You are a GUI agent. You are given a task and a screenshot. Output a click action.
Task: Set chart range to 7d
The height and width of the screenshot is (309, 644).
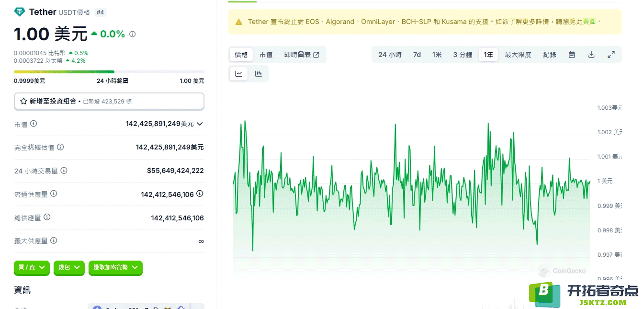(417, 55)
